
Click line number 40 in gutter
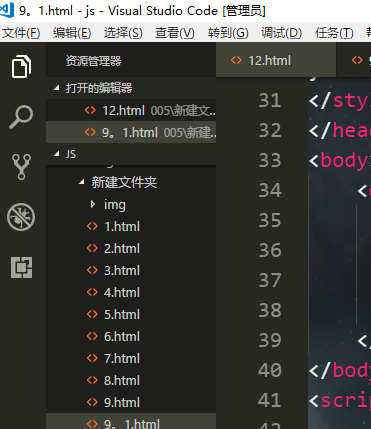point(270,370)
